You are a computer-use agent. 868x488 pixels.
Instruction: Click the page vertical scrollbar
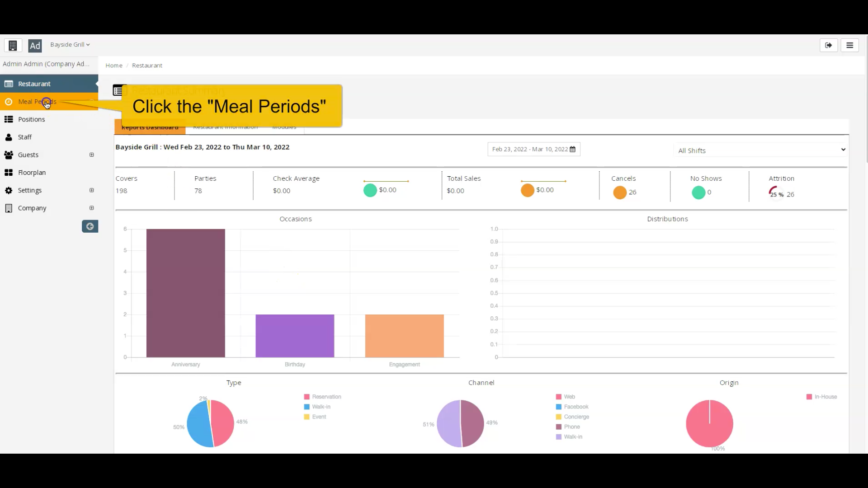click(x=866, y=99)
